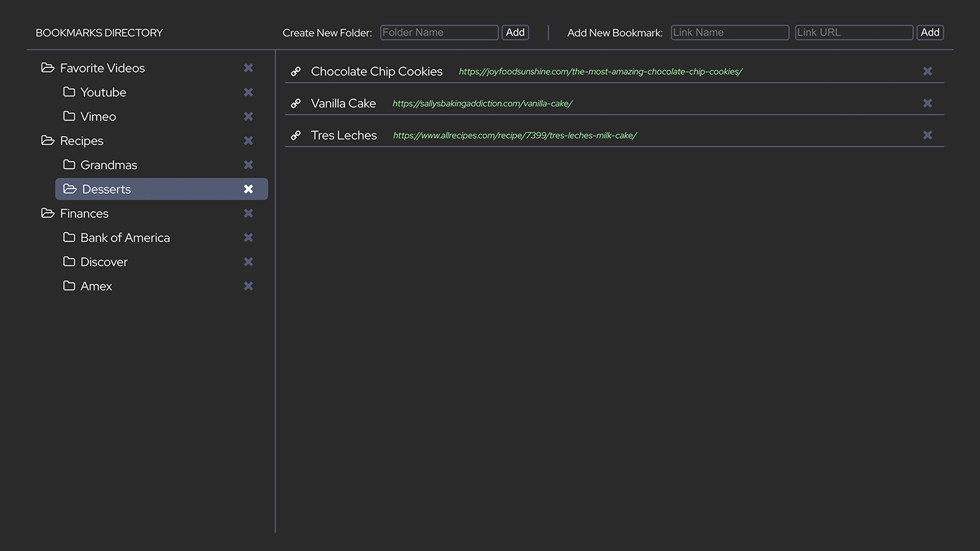Click the Bank of America folder icon

click(x=69, y=237)
